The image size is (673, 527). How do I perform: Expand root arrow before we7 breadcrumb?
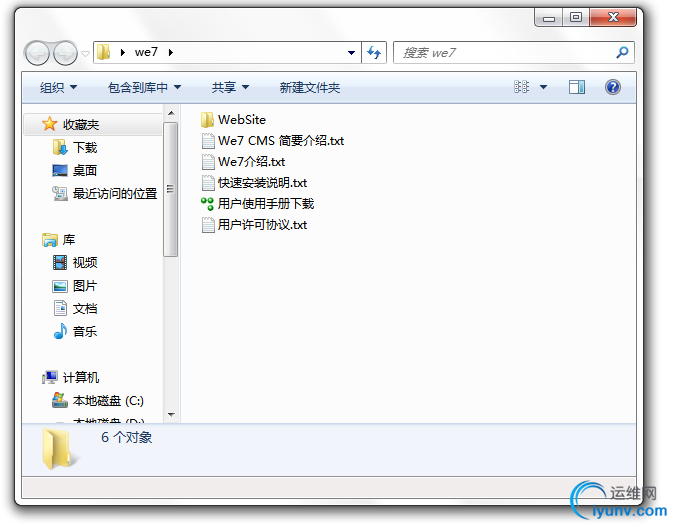click(x=123, y=52)
